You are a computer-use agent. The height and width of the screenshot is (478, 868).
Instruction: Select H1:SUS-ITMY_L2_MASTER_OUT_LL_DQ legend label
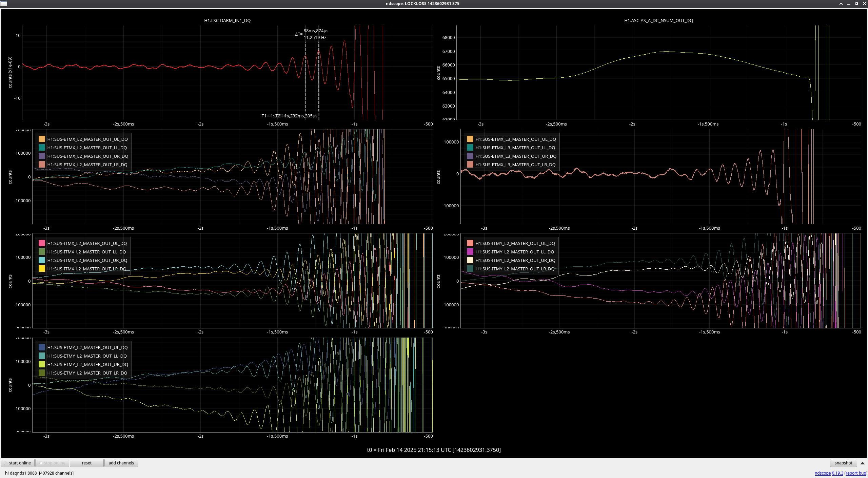click(515, 252)
